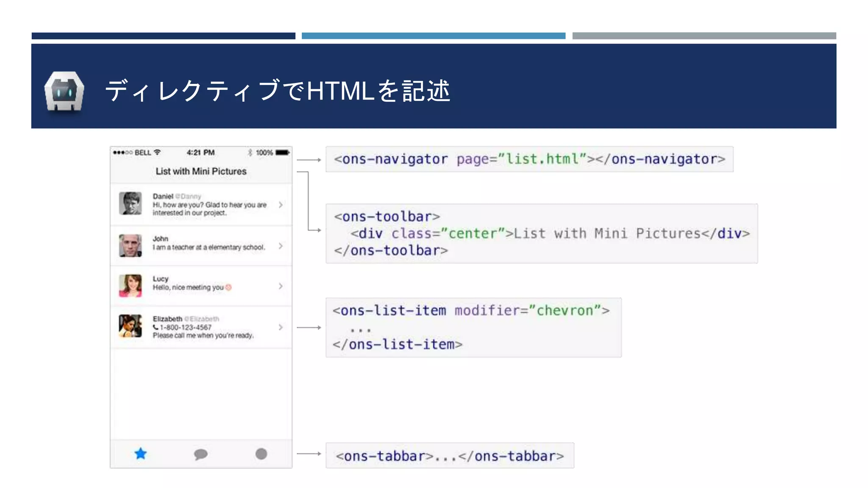
Task: Click the Wi-Fi icon next to BELL
Action: coord(157,152)
